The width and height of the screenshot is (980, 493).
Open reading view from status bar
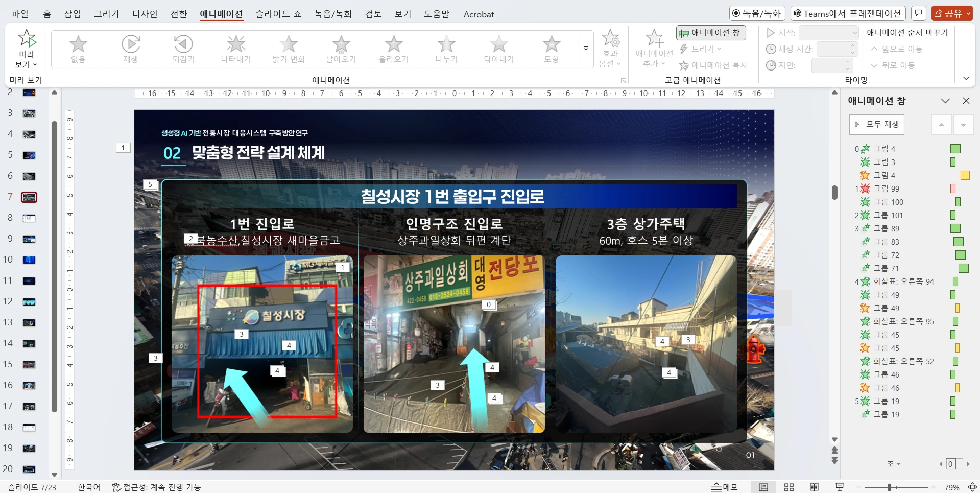click(x=814, y=487)
